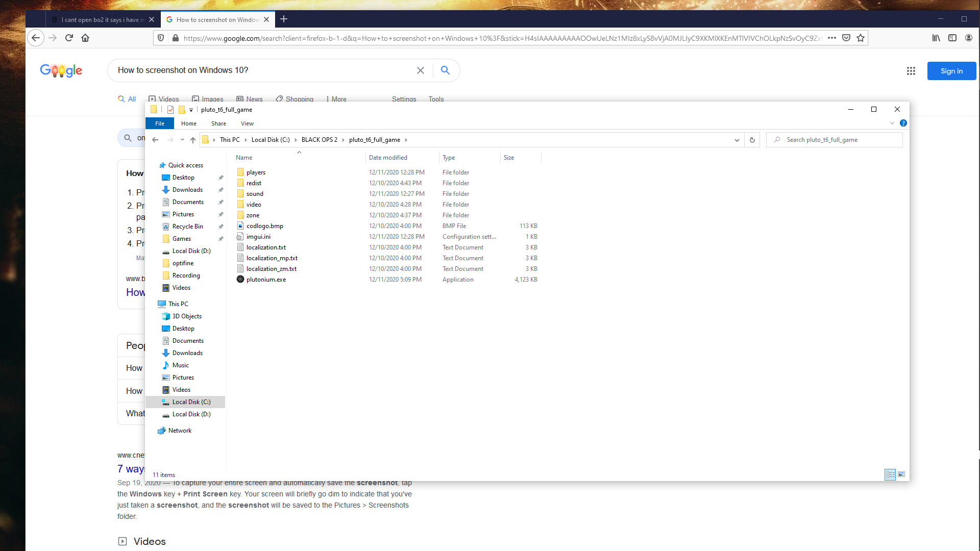Sort files by Size column

tap(521, 158)
